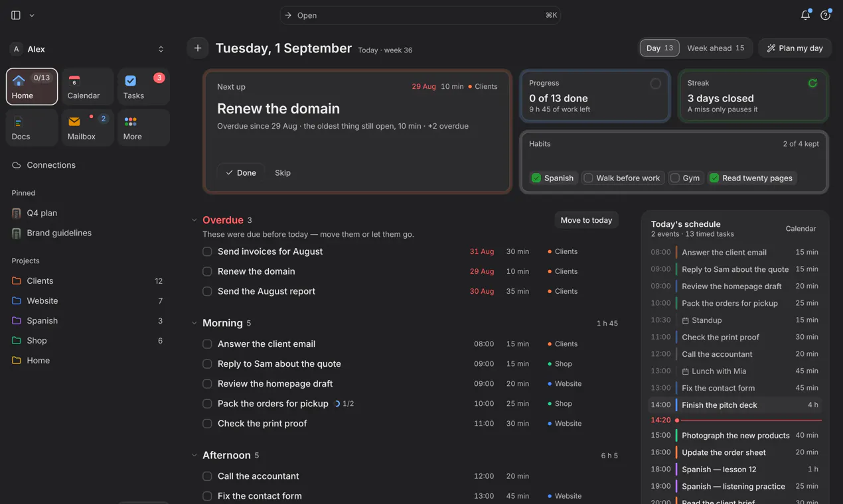The image size is (843, 504).
Task: Open the help icon in the top bar
Action: pyautogui.click(x=825, y=15)
